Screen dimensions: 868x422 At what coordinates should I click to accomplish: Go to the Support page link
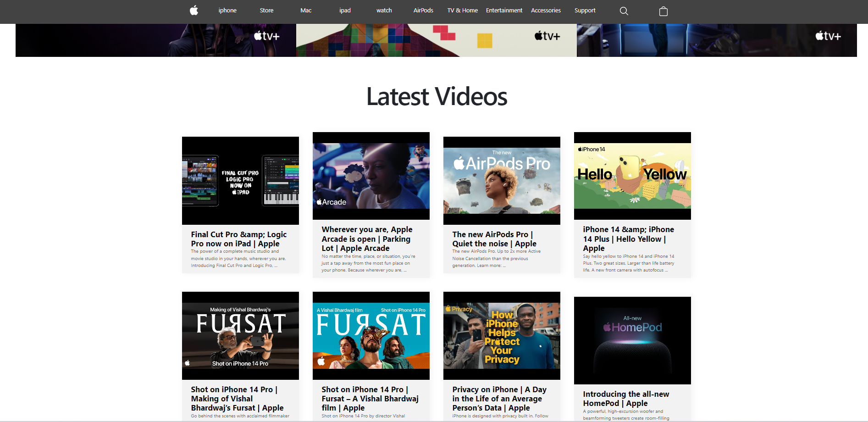585,11
